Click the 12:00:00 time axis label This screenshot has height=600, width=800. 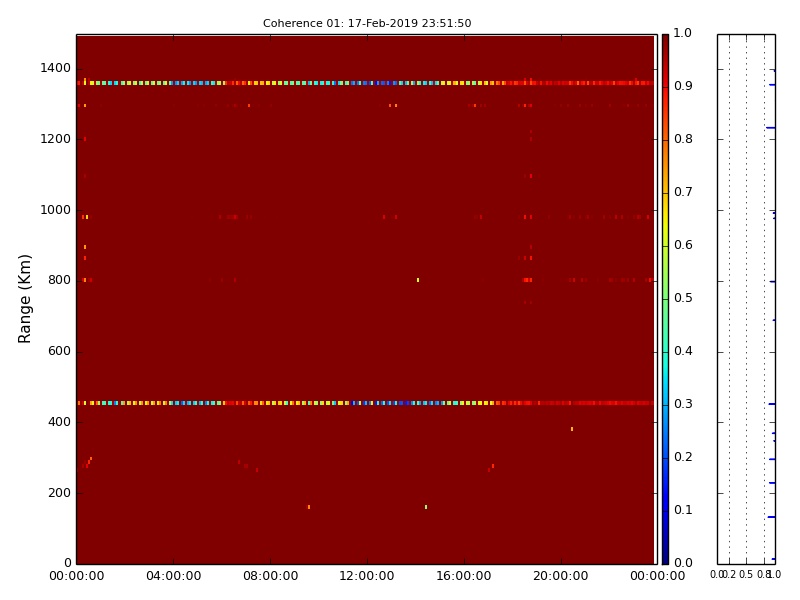coord(367,576)
